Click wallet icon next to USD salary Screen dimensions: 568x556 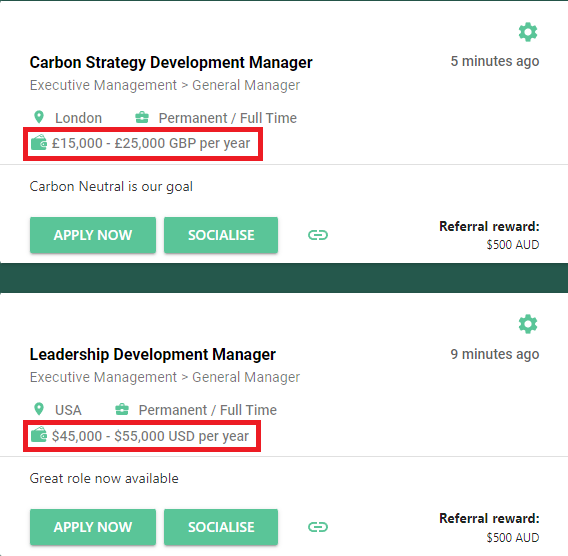tap(39, 435)
